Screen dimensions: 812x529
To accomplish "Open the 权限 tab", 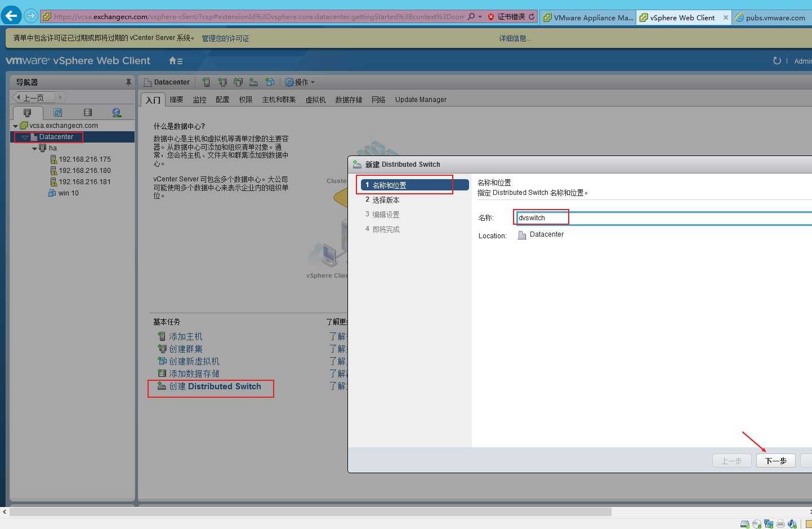I will pyautogui.click(x=246, y=100).
